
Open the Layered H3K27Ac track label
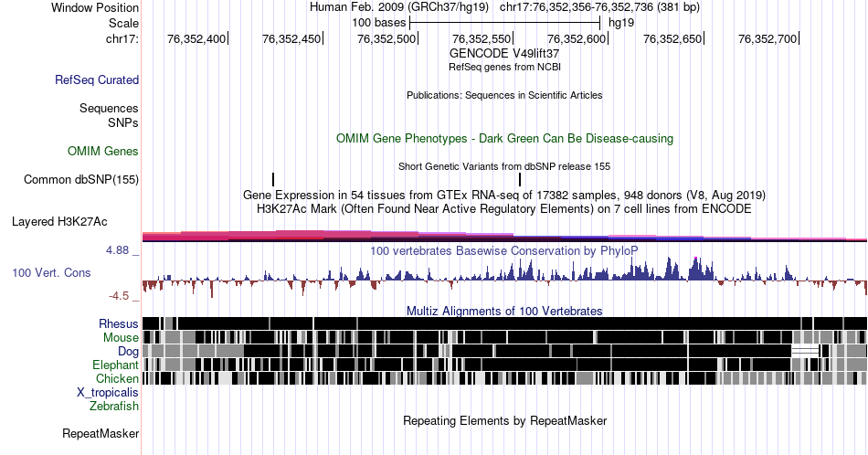pos(59,221)
